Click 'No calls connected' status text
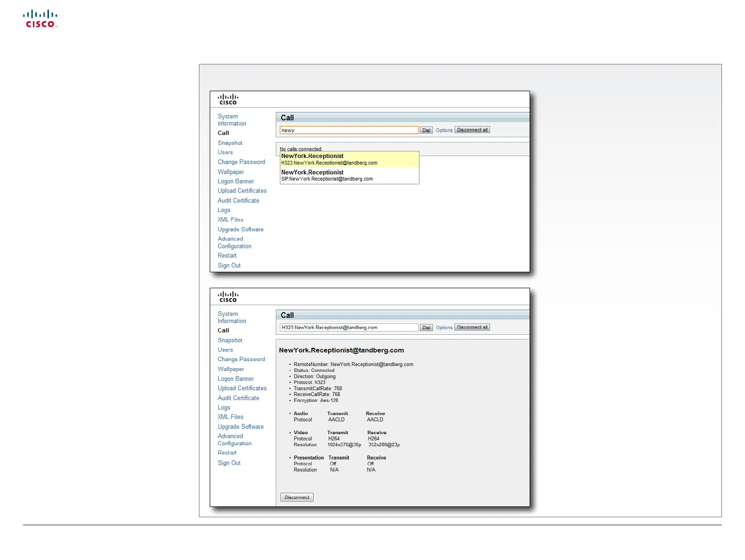Screen dimensions: 745x560 click(x=301, y=149)
